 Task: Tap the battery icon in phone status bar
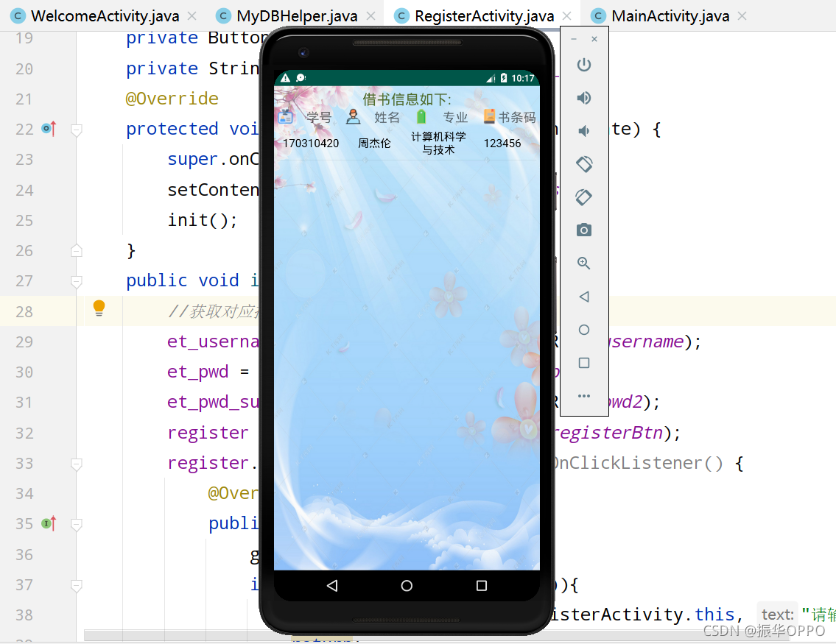click(504, 78)
